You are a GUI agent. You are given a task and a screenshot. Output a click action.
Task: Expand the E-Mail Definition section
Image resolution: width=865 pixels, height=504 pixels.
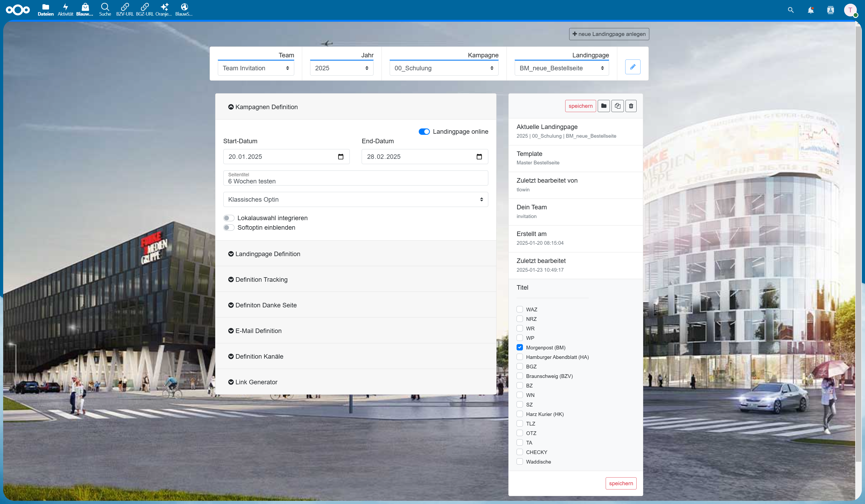(x=356, y=331)
